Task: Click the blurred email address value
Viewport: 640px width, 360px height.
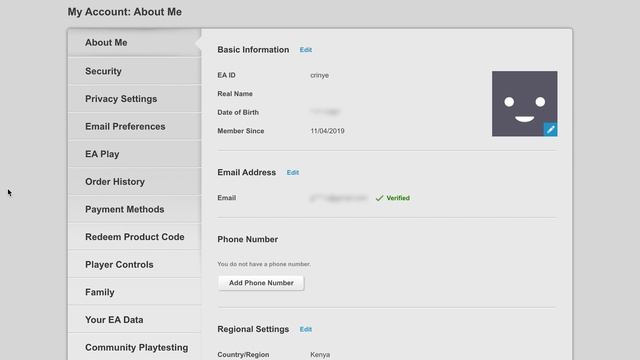Action: [339, 198]
